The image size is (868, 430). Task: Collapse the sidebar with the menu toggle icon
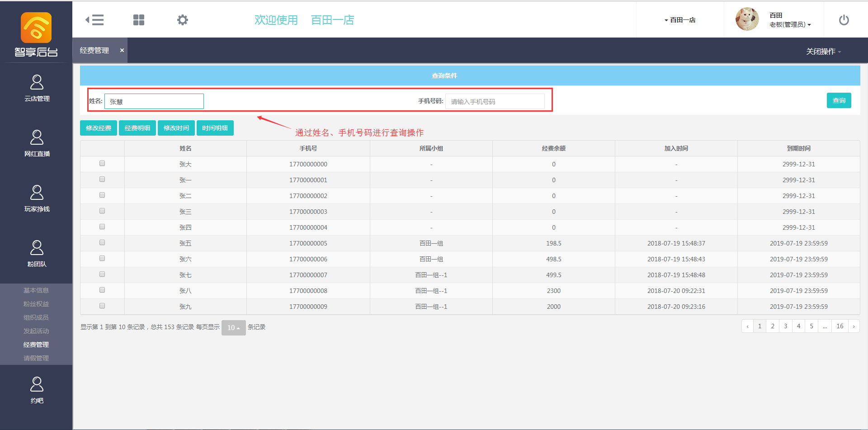tap(94, 20)
